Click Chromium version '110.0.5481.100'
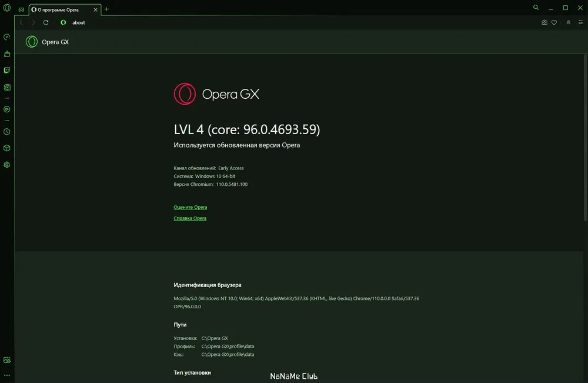Screen dimensions: 588x383 (x=232, y=184)
